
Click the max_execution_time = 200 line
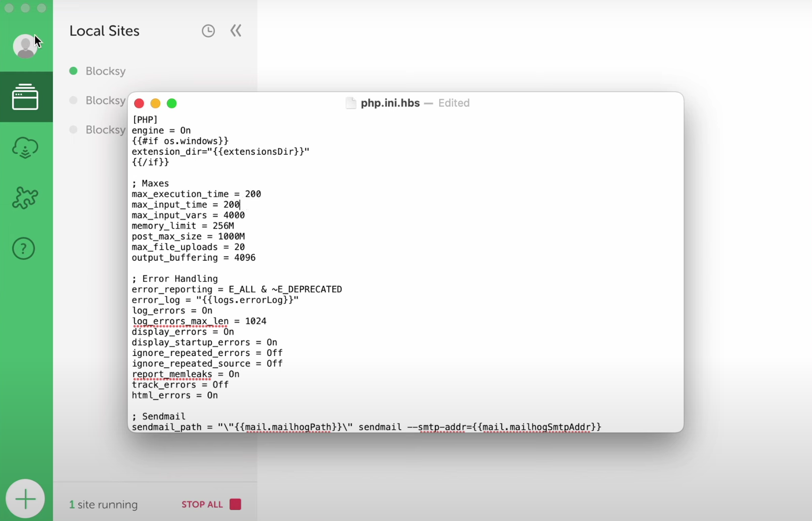[x=197, y=194]
